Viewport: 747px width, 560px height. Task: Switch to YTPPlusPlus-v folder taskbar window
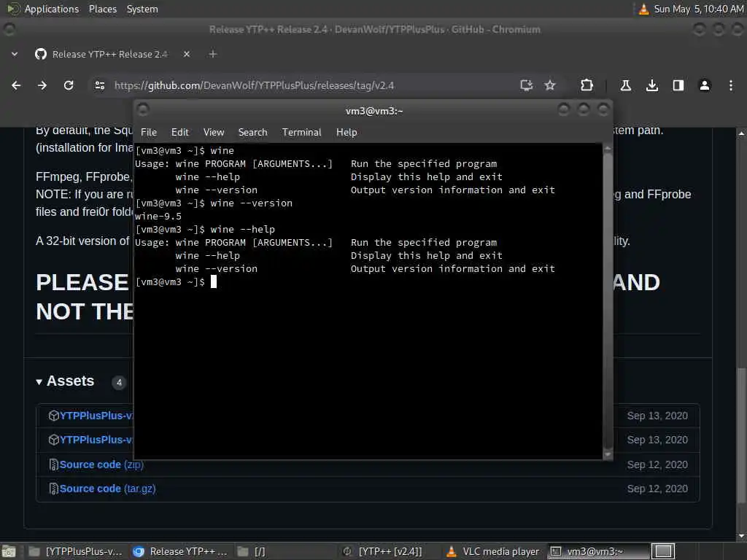pyautogui.click(x=76, y=551)
